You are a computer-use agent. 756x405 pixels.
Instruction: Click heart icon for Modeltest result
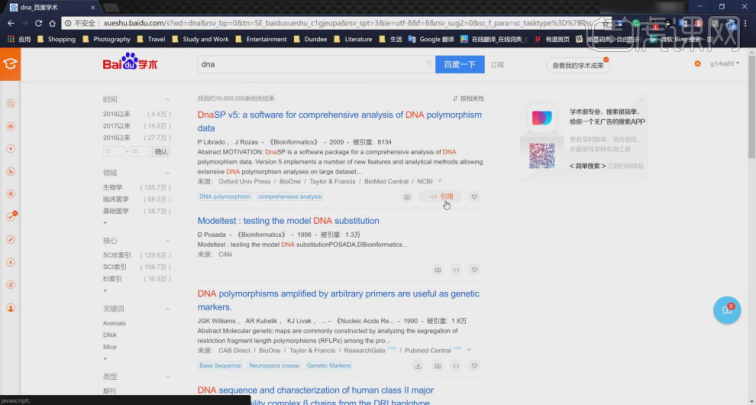point(474,270)
